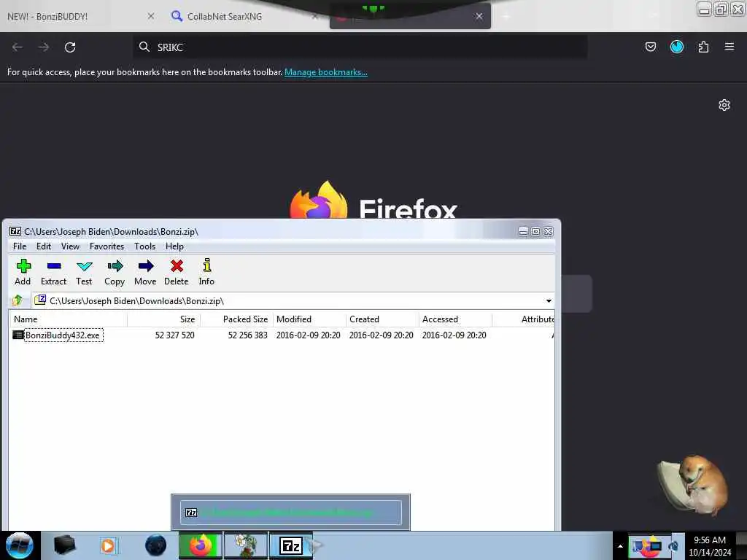Screen dimensions: 747x560
Task: Open the Windows Start orb
Action: tap(20, 545)
